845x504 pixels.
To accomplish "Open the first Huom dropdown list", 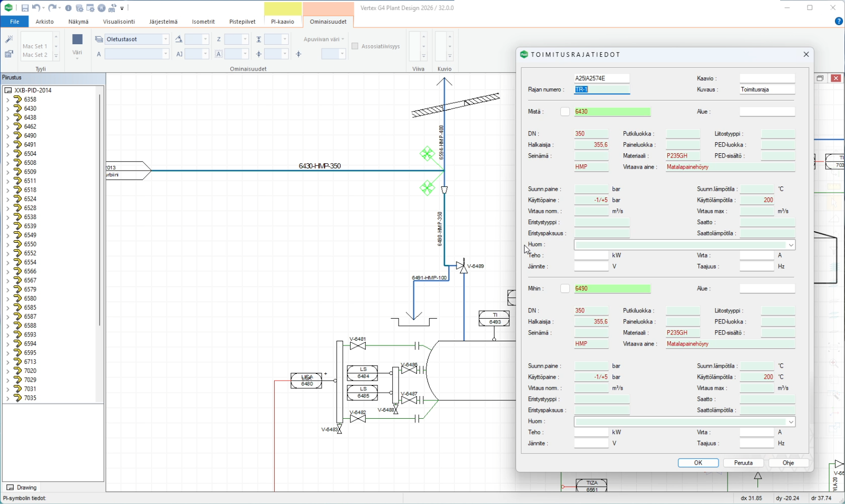I will point(791,245).
